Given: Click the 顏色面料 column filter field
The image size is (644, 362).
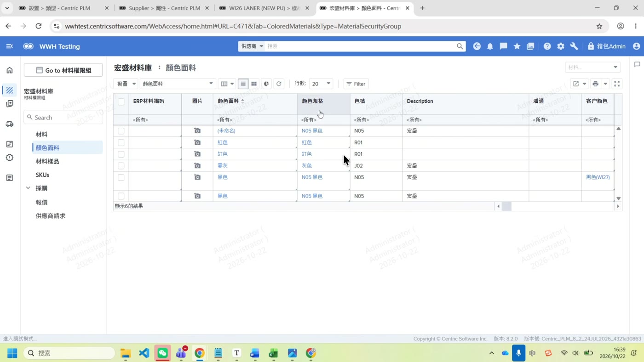Looking at the screenshot, I should 255,120.
